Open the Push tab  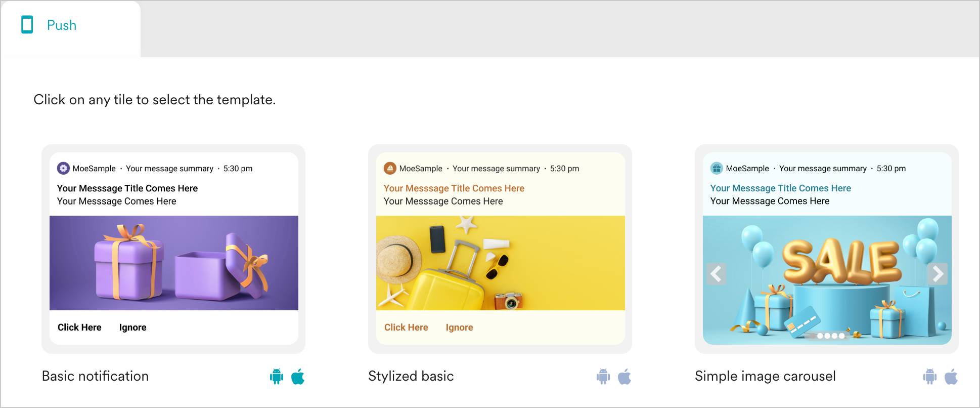[62, 25]
